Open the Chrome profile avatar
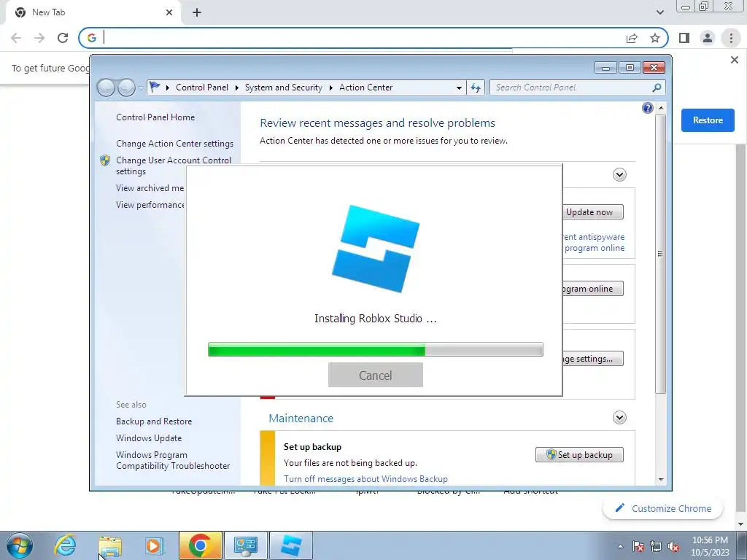The height and width of the screenshot is (560, 747). [x=708, y=38]
